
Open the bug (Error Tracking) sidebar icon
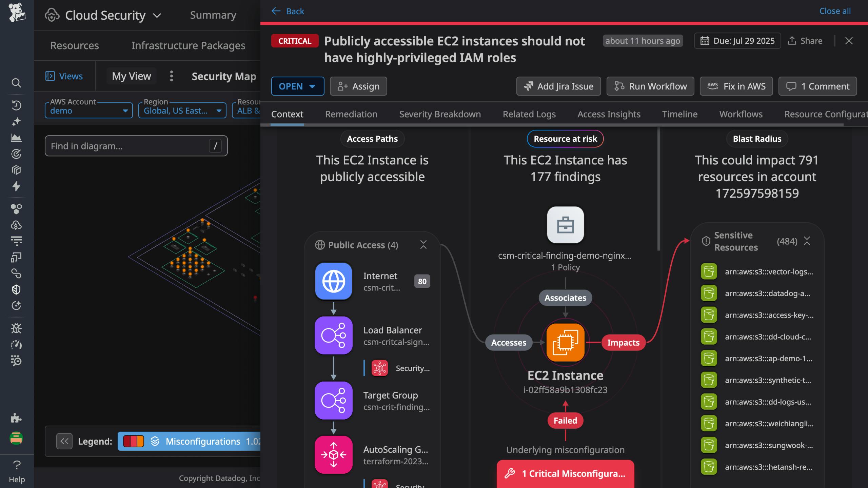pos(16,328)
